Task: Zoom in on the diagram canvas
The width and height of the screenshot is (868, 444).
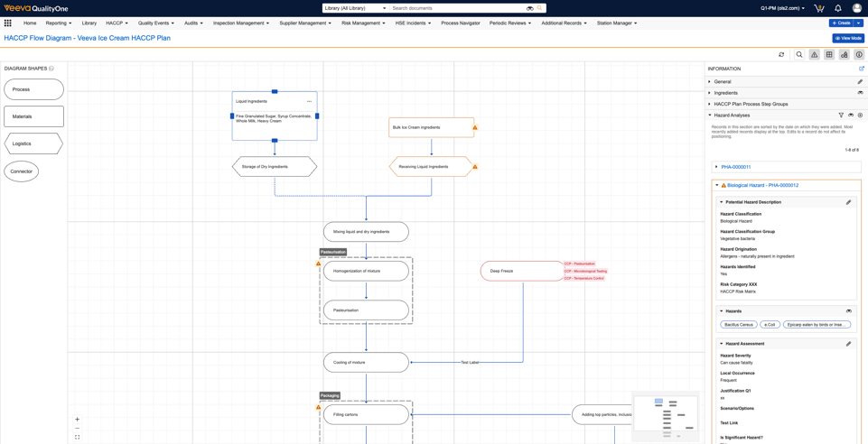Action: point(77,419)
